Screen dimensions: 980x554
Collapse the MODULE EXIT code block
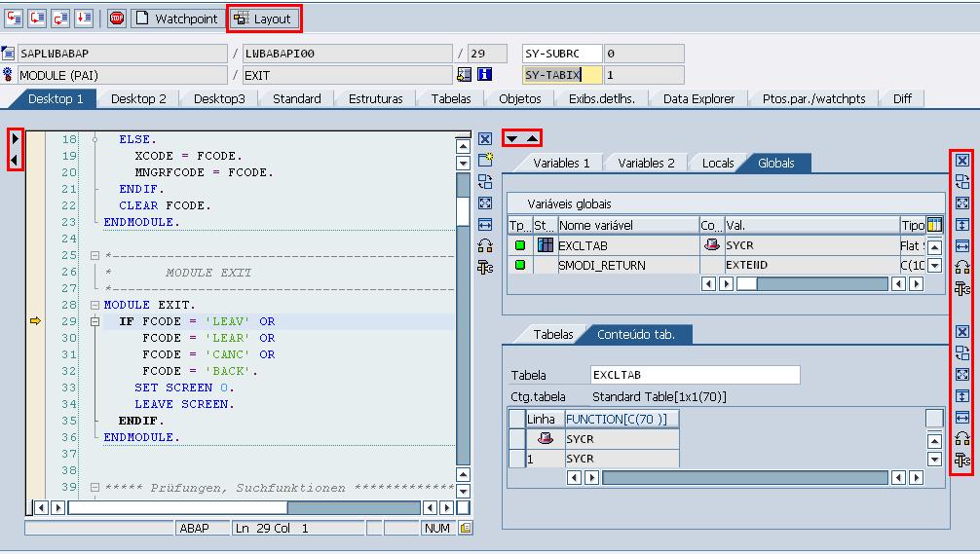pos(94,305)
